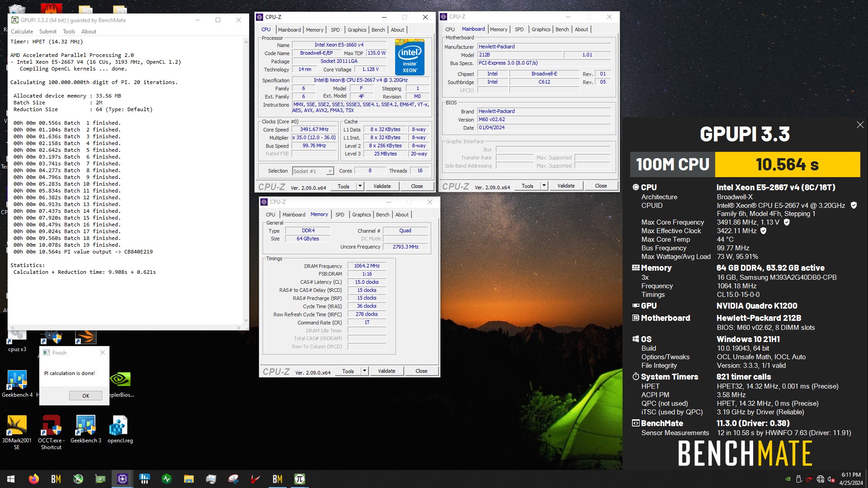This screenshot has height=488, width=868.
Task: Click the muted speaker volume tray icon
Action: (x=830, y=479)
